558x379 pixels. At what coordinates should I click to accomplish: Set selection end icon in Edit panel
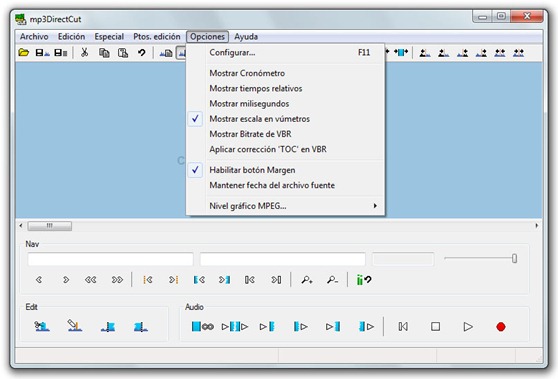[x=141, y=326]
